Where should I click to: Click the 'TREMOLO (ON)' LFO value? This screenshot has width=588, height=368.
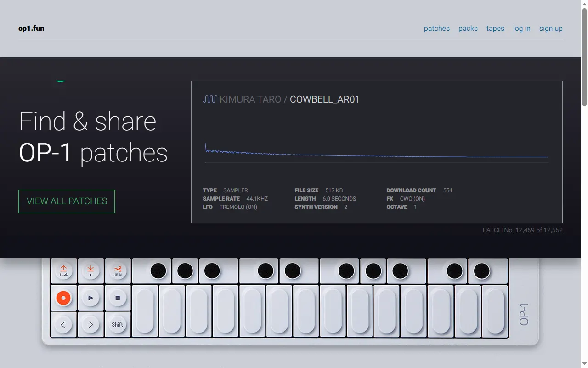[x=238, y=207]
